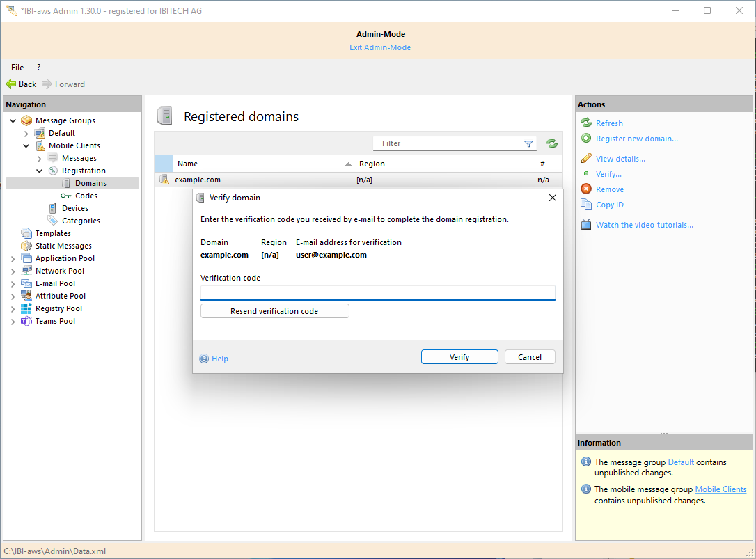The image size is (756, 559).
Task: Focus the Verification code input field
Action: point(377,292)
